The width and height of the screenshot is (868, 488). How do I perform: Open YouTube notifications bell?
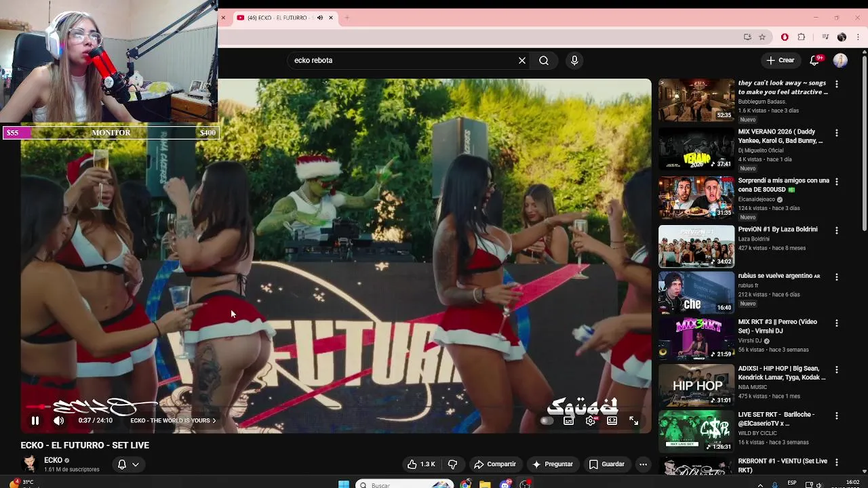816,60
